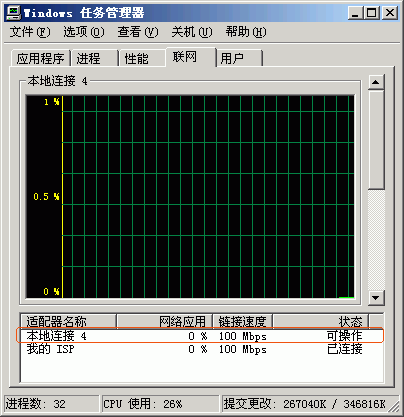Click the vertical scrollbar thumb
404x417 pixels.
(376, 140)
